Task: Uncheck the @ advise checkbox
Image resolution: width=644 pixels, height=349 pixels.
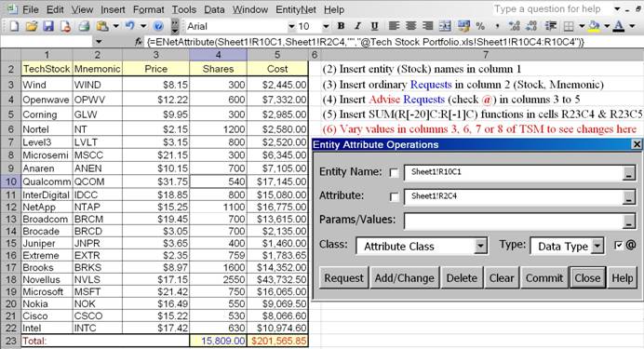Action: (618, 246)
